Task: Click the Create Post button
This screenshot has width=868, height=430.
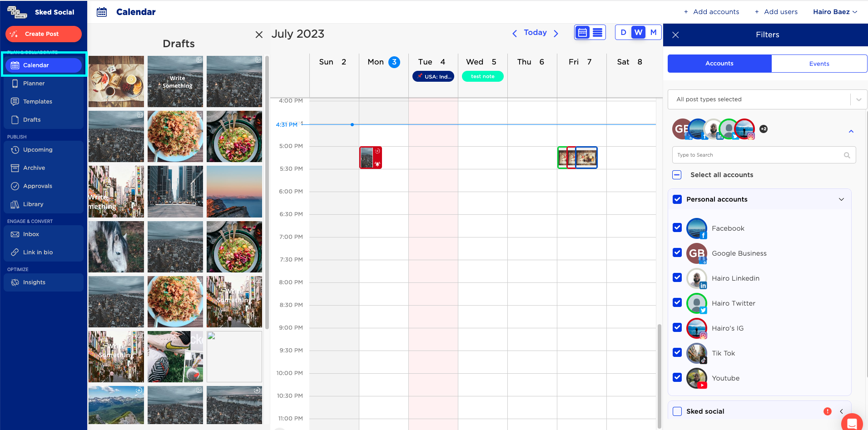Action: coord(44,34)
